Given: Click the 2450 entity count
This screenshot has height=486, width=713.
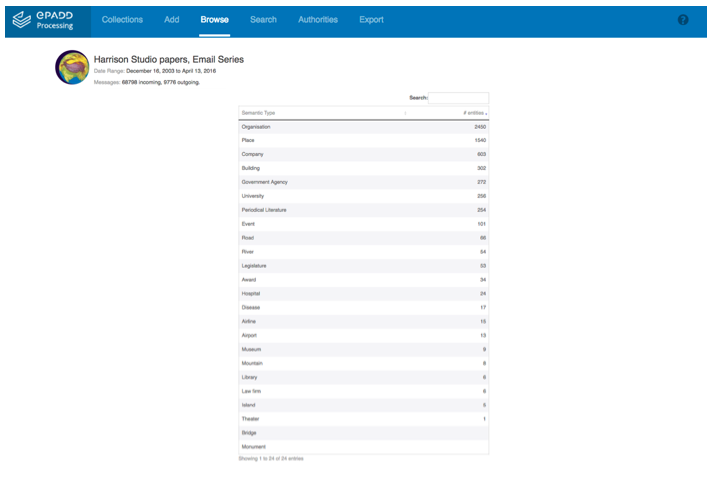Looking at the screenshot, I should coord(480,127).
